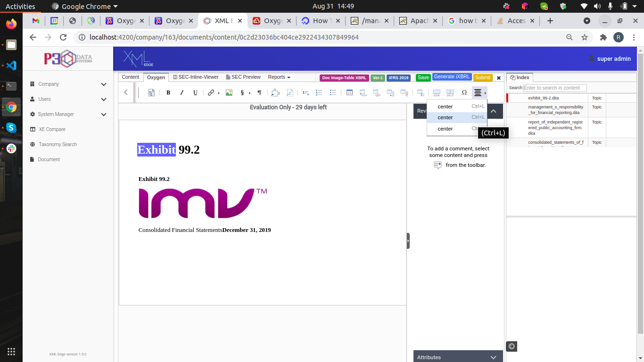The image size is (644, 362).
Task: Focus the Index content search field
Action: [x=555, y=88]
